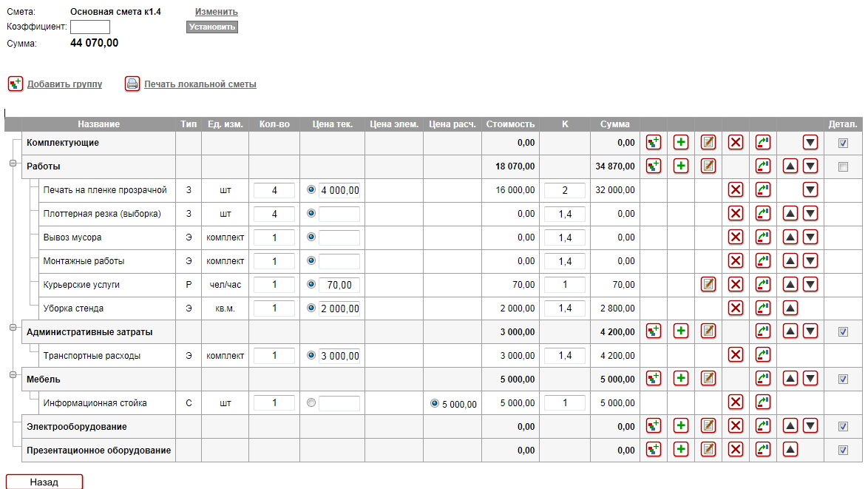Click the printer icon for local estimate

click(132, 84)
